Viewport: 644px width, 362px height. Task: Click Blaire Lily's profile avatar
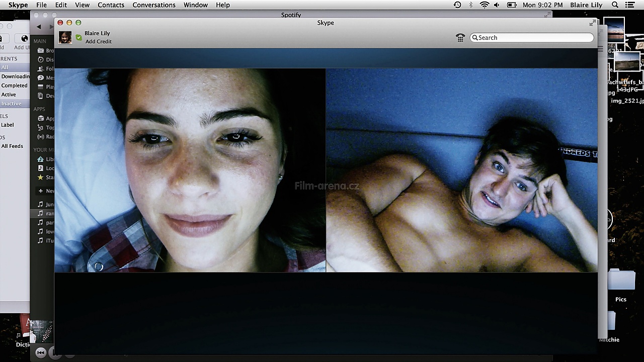[x=65, y=37]
